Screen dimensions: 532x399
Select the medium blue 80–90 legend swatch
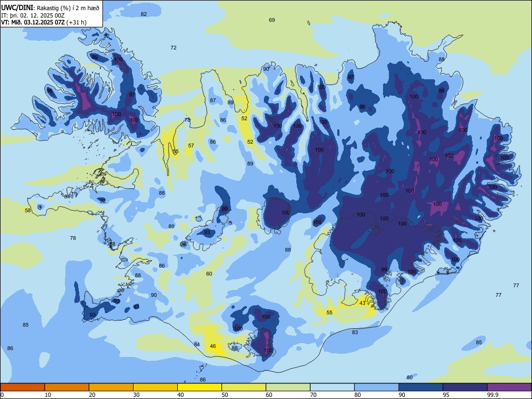pyautogui.click(x=376, y=387)
